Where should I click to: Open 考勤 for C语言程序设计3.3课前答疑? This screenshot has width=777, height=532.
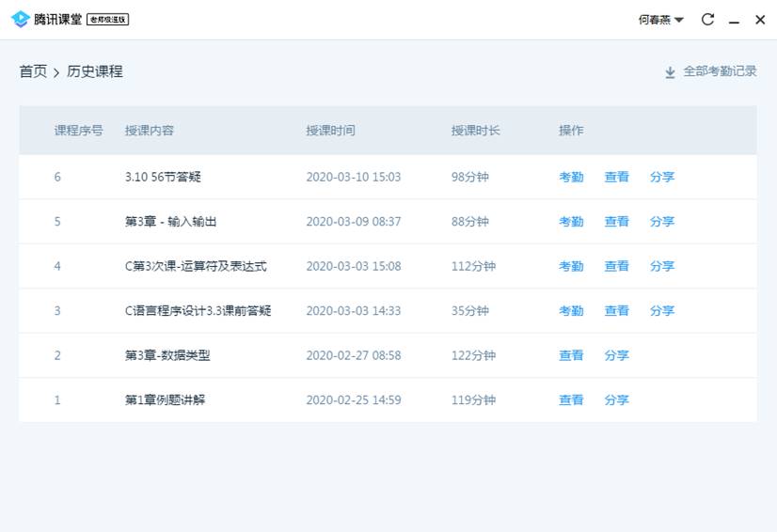(571, 310)
